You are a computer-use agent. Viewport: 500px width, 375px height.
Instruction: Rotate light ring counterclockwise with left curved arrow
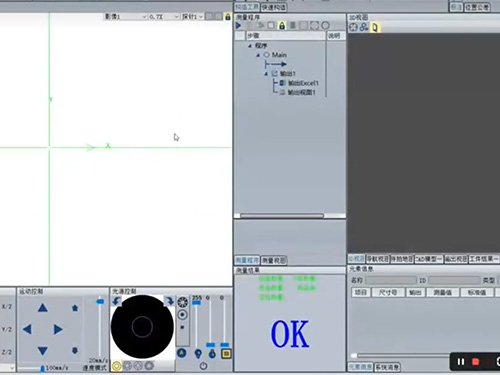pos(116,301)
